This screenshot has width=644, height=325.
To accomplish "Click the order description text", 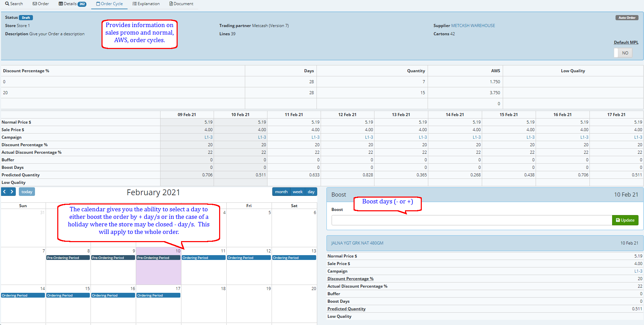I will click(57, 34).
